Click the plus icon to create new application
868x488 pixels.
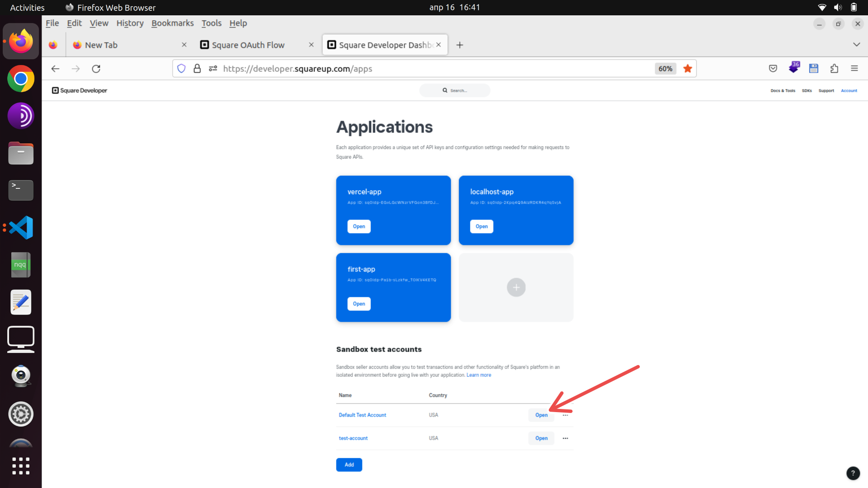tap(516, 287)
